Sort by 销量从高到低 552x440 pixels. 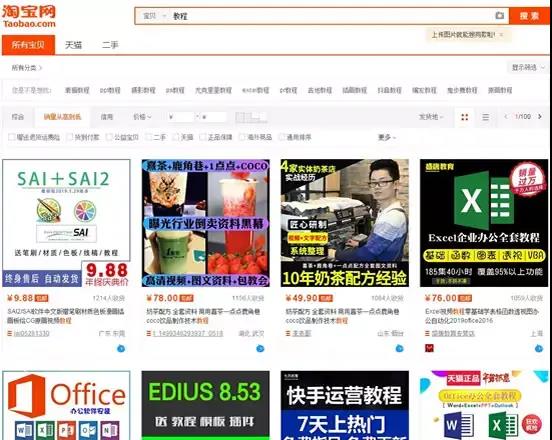(62, 117)
